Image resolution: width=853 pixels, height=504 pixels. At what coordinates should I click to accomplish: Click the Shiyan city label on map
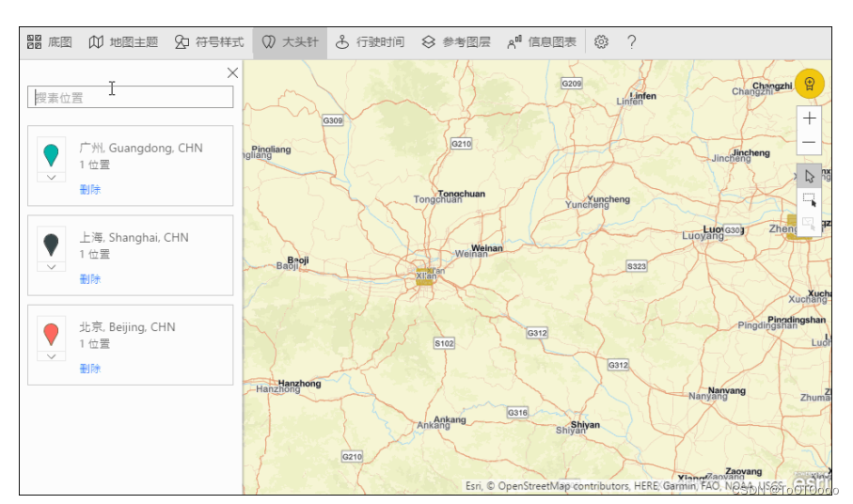(x=577, y=427)
